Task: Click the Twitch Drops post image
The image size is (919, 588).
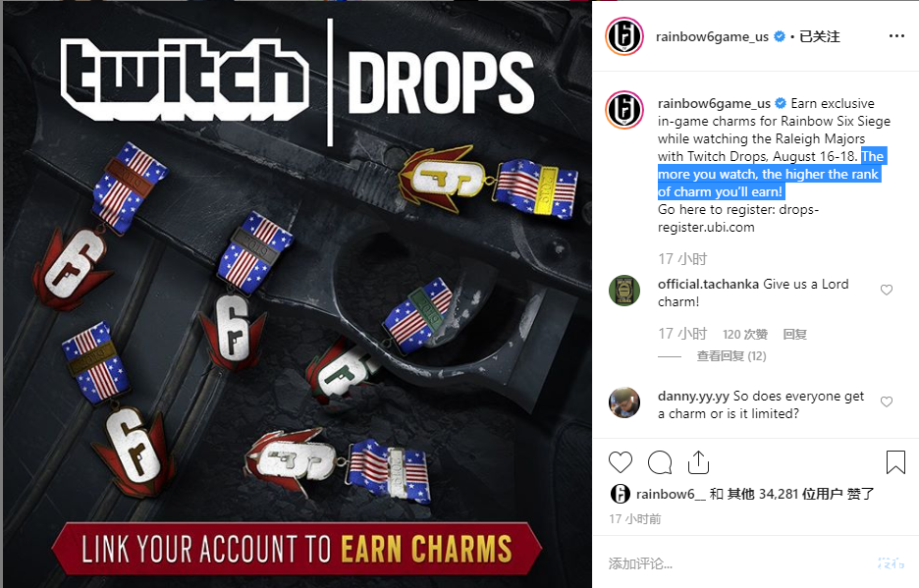Action: 297,294
